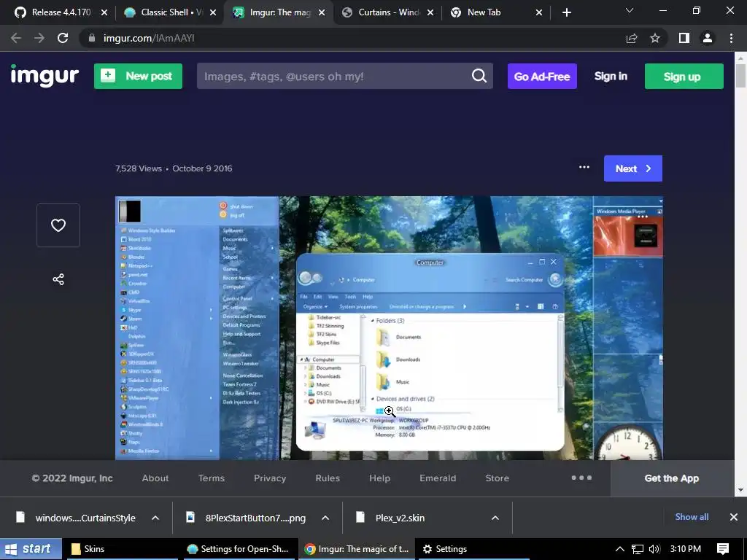
Task: Favorite the post with heart icon
Action: click(58, 225)
